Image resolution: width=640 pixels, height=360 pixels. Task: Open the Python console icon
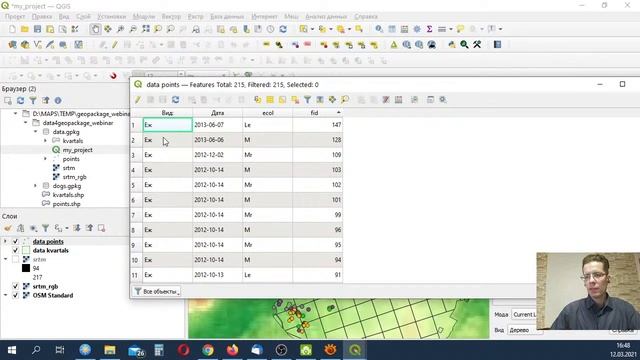coord(452,44)
